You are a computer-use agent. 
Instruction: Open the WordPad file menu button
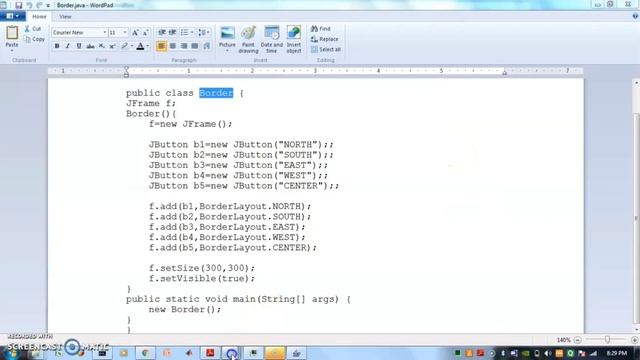(12, 16)
